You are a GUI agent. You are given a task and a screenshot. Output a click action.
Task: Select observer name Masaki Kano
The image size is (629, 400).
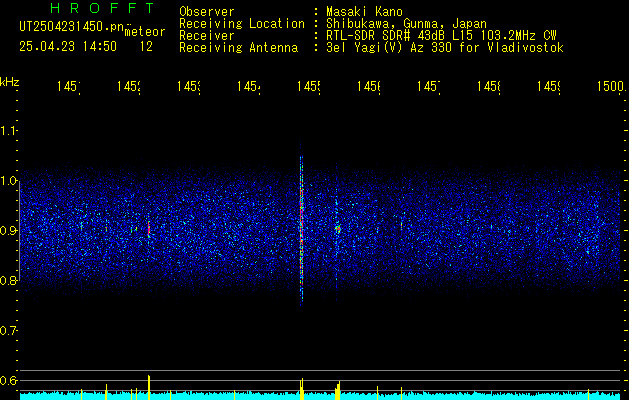pyautogui.click(x=364, y=12)
